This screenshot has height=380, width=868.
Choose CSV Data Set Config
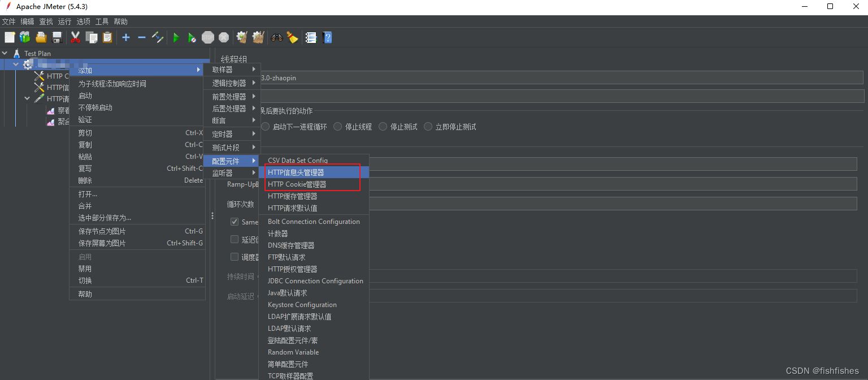point(314,161)
